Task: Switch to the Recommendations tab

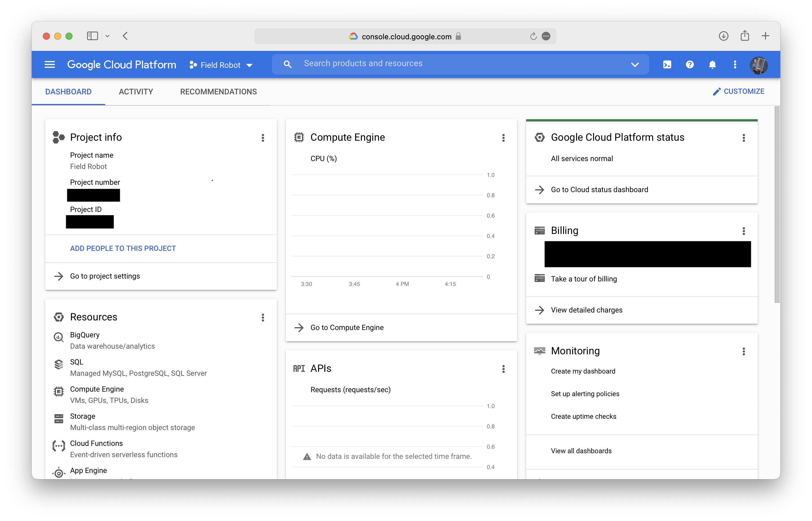Action: pos(218,92)
